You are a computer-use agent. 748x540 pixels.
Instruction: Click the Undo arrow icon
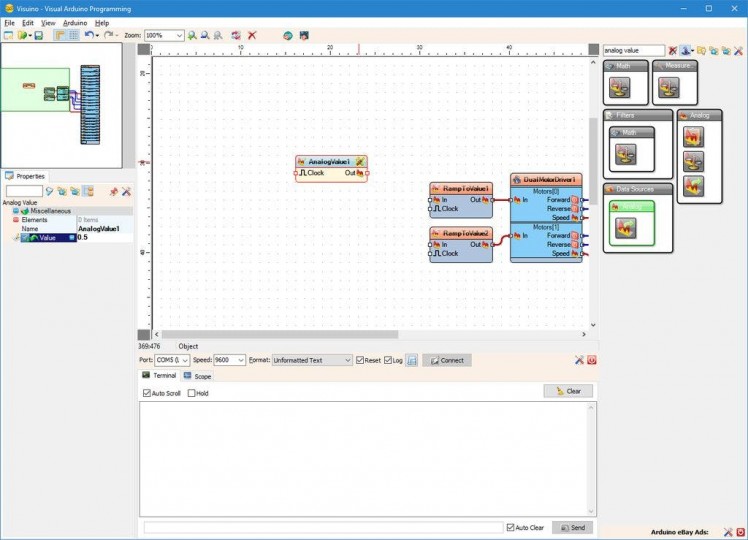click(89, 35)
